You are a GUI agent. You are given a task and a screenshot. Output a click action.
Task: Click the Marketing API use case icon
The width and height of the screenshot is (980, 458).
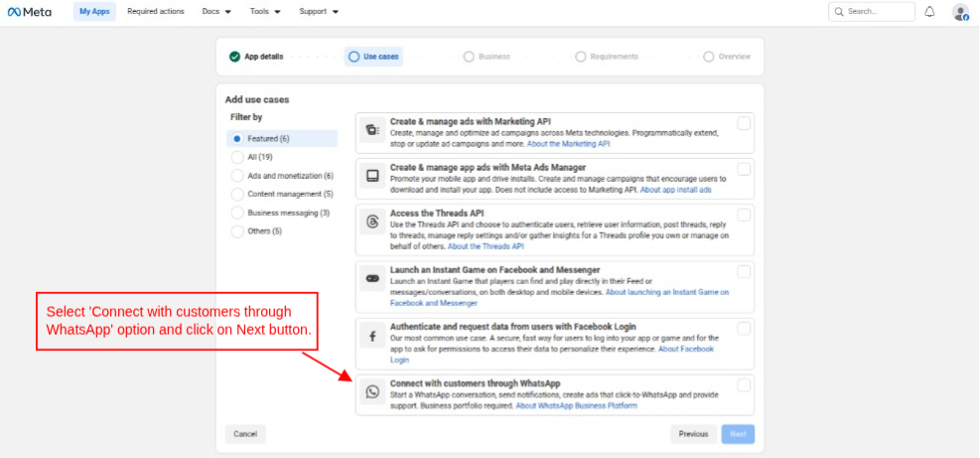click(x=372, y=130)
